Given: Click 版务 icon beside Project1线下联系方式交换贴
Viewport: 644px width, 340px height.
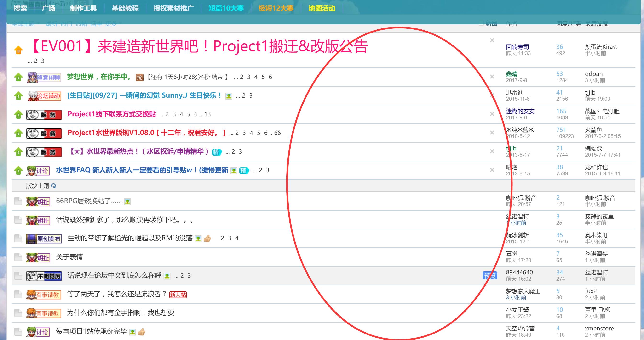Looking at the screenshot, I should [44, 115].
